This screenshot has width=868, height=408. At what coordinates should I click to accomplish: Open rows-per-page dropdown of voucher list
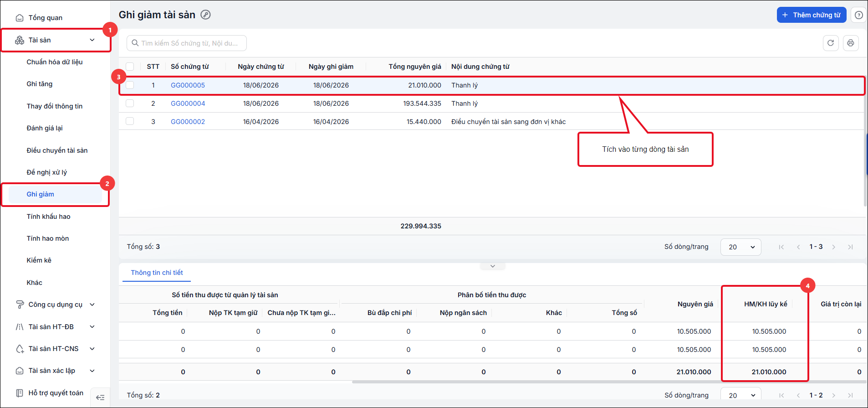741,247
